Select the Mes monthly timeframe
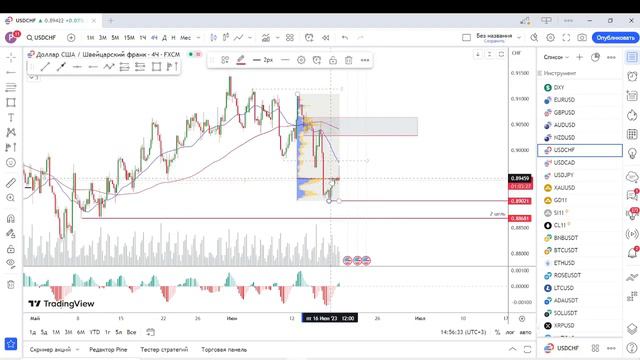The width and height of the screenshot is (640, 360). point(185,38)
